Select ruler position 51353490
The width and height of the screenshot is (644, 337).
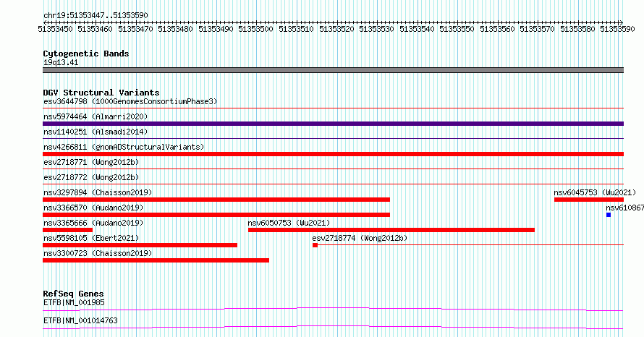216,29
